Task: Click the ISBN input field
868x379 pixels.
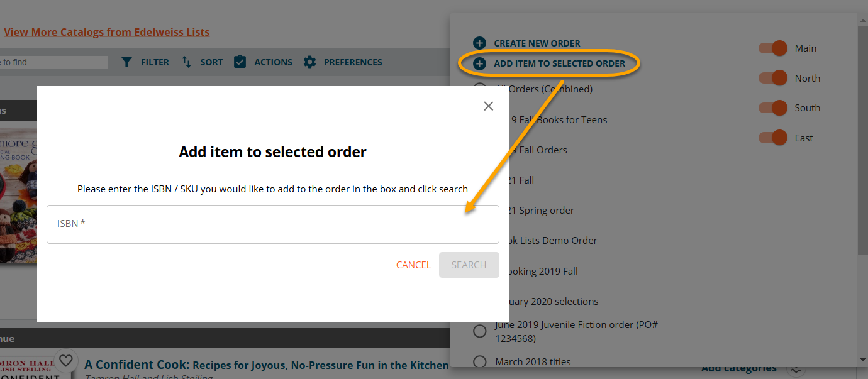Action: click(x=272, y=224)
